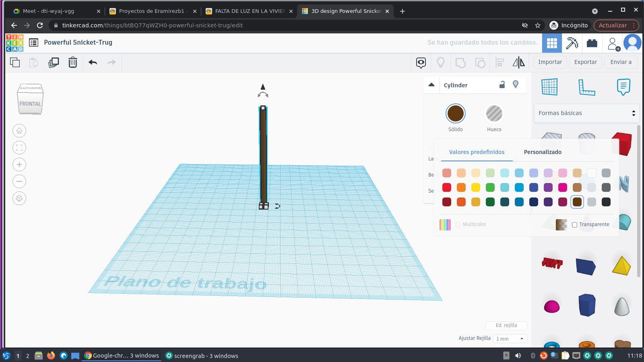Image resolution: width=644 pixels, height=362 pixels.
Task: Delete the selected cylinder with trash icon
Action: [x=73, y=62]
